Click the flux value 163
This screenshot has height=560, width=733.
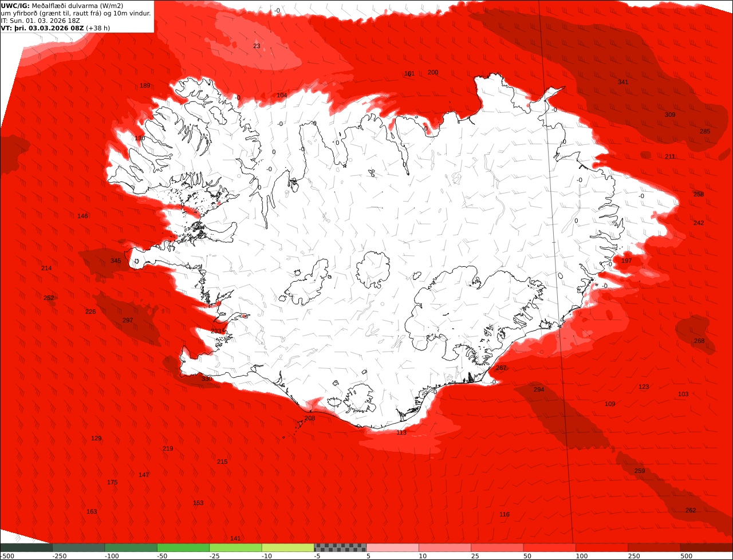point(92,511)
